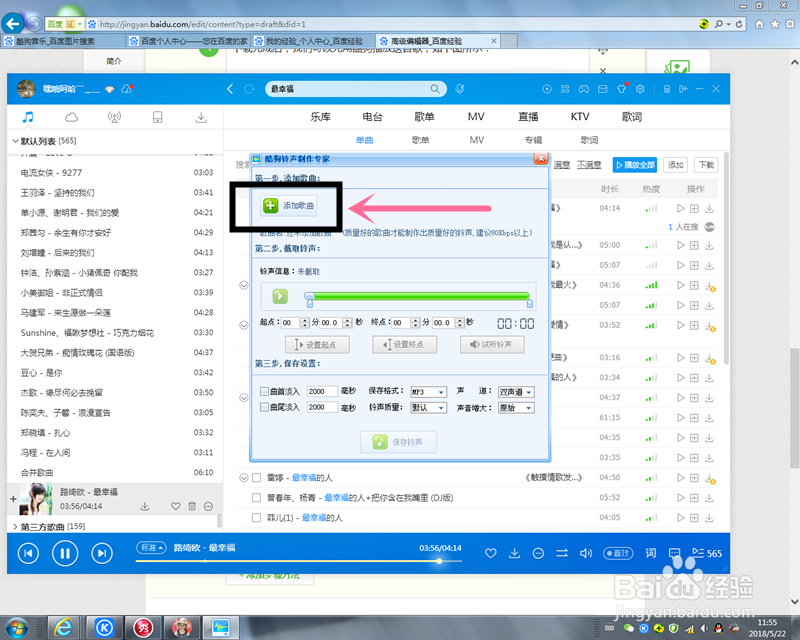Switch to the 乐库 tab
800x640 pixels.
pos(320,117)
